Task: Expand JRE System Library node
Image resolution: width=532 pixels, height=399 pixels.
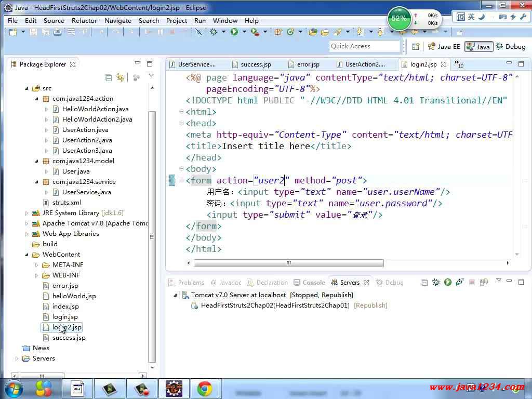Action: 27,213
